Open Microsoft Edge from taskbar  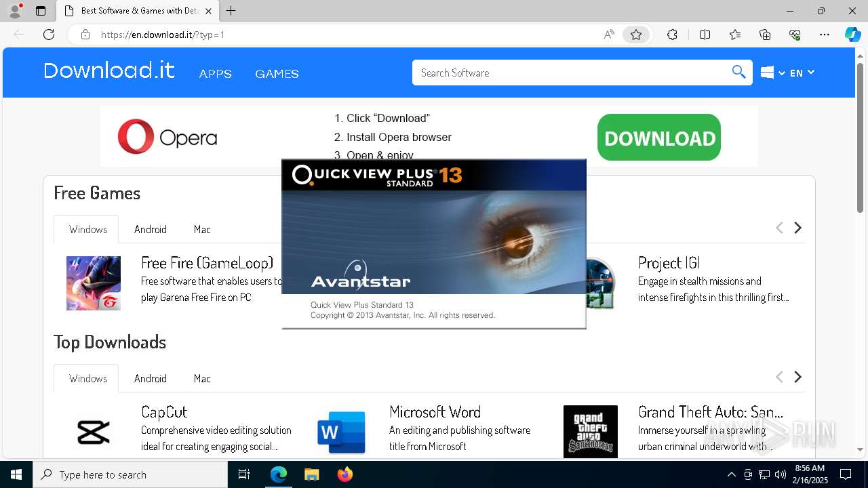point(279,474)
